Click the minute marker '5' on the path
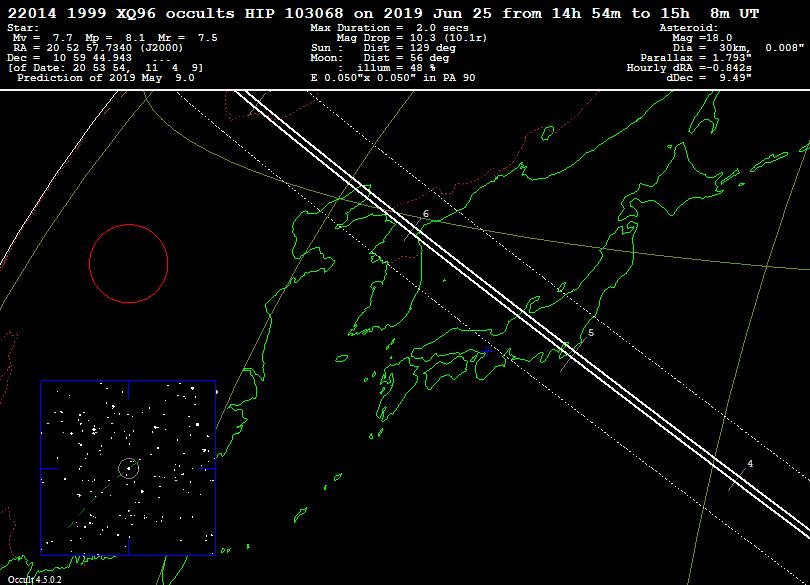Viewport: 810px width, 585px height. click(591, 333)
